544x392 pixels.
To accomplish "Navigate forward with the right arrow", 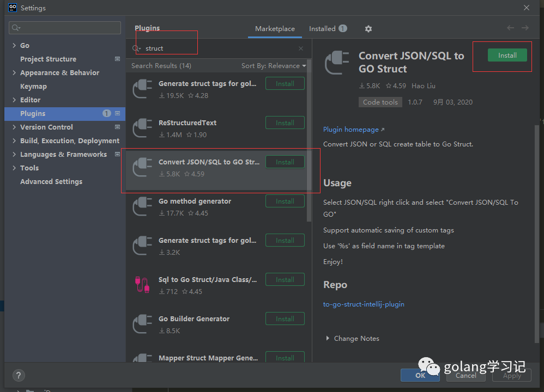I will tap(525, 28).
